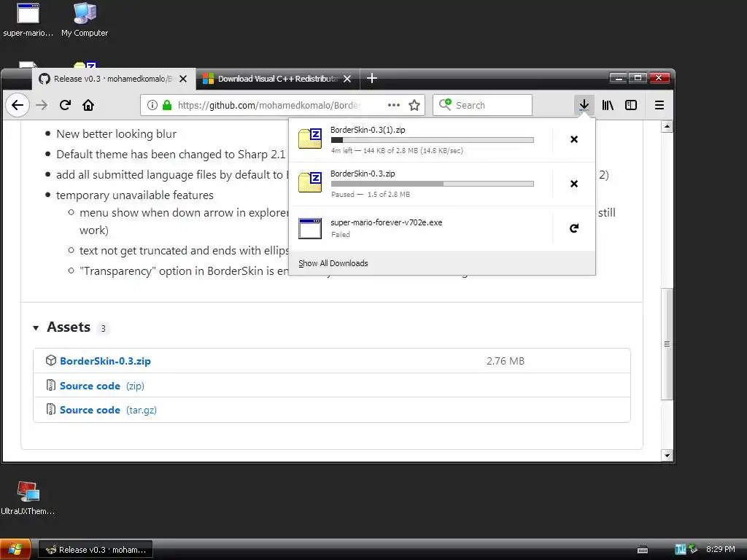The height and width of the screenshot is (560, 747).
Task: Click the keyboard icon in system tray
Action: 643,550
